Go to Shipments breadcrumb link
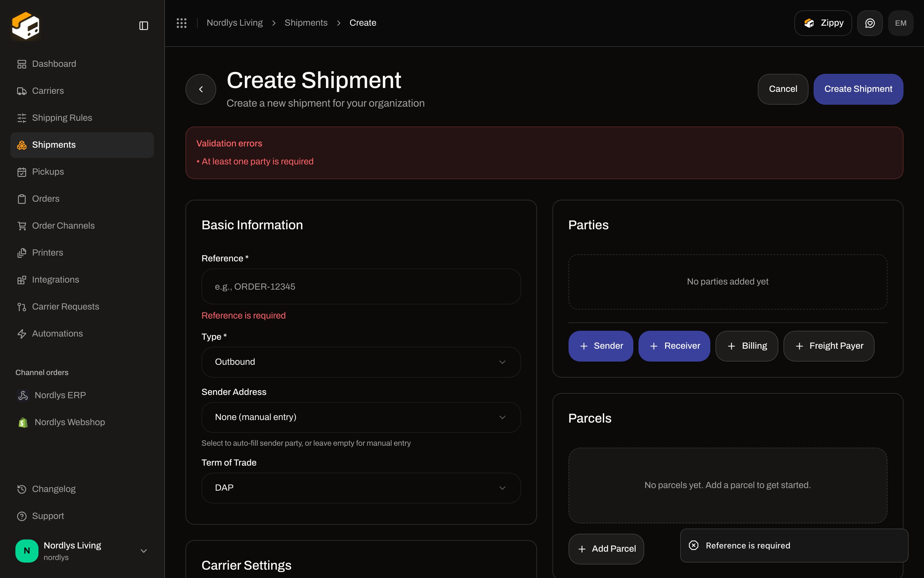 point(306,23)
